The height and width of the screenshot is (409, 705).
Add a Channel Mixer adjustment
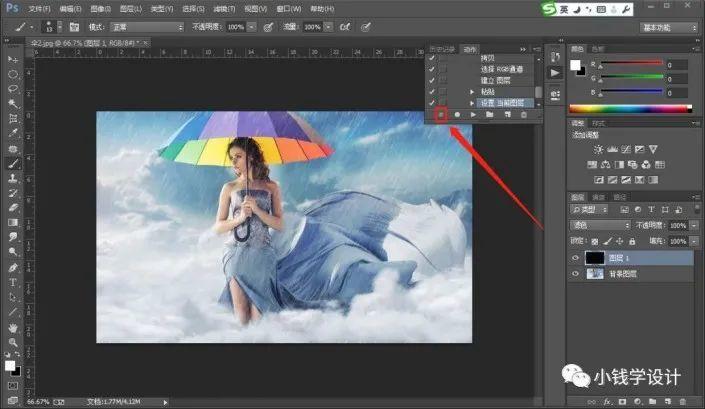point(646,164)
